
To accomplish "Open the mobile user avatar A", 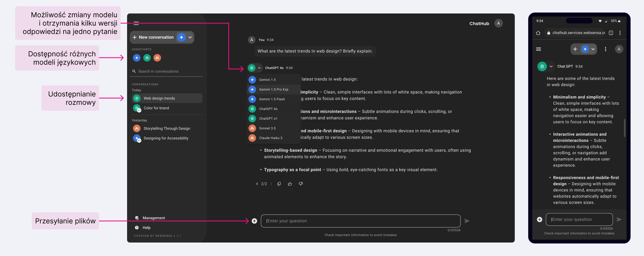I will (x=619, y=49).
